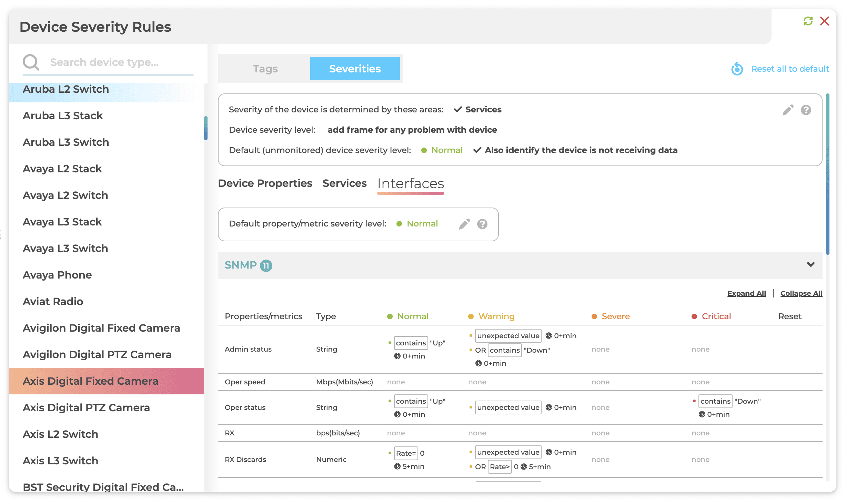Click Collapse All link
This screenshot has width=846, height=504.
tap(801, 293)
